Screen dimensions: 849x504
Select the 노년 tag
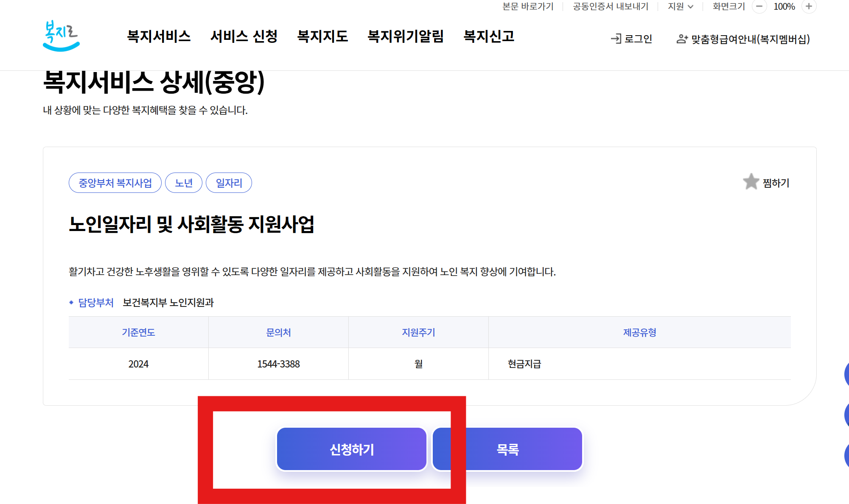pyautogui.click(x=183, y=183)
